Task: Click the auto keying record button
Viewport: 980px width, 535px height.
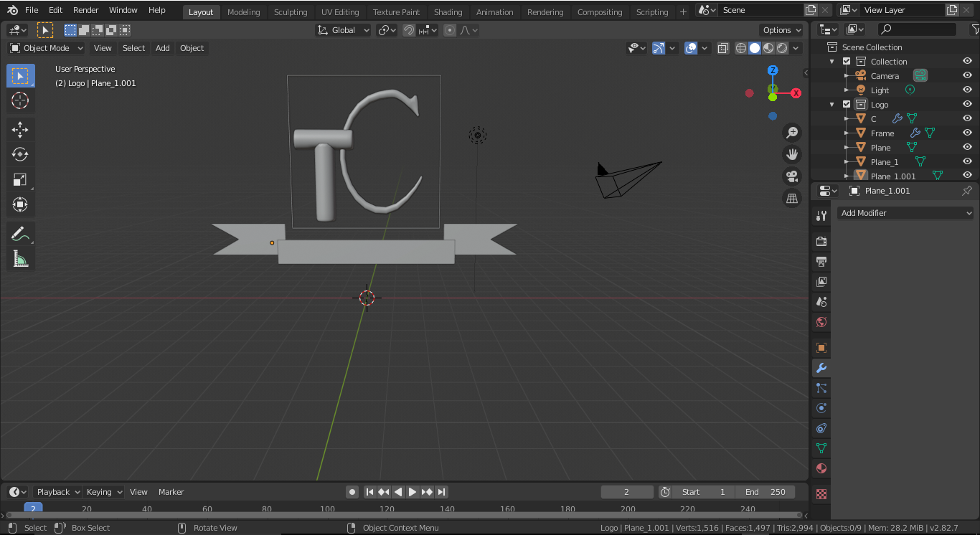Action: pyautogui.click(x=352, y=492)
